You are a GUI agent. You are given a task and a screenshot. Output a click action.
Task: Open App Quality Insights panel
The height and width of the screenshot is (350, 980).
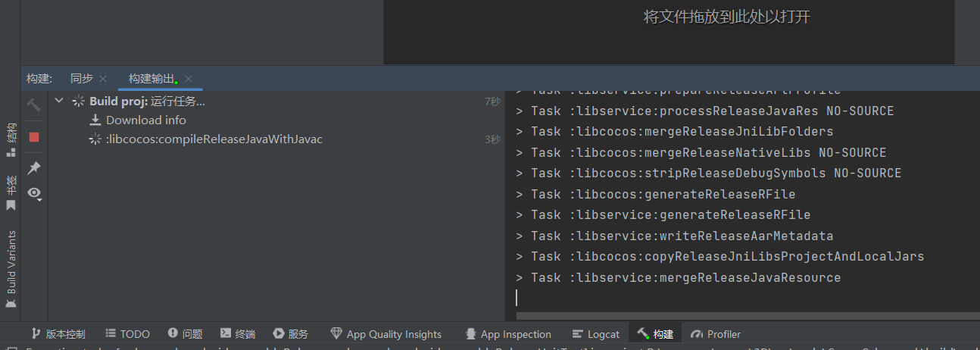coord(386,334)
